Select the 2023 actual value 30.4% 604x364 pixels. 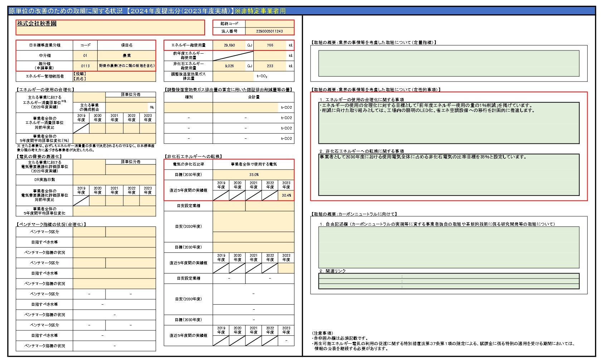(x=286, y=196)
